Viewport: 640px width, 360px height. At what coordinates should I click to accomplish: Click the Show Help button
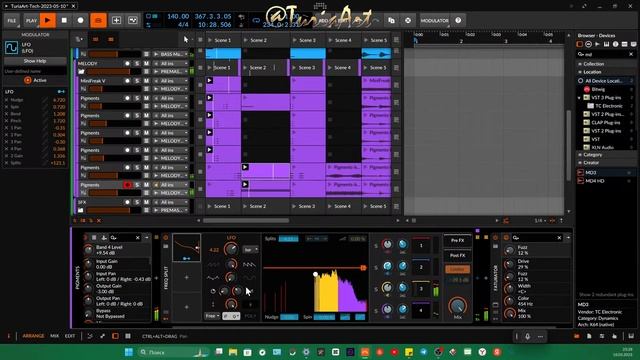tap(35, 61)
